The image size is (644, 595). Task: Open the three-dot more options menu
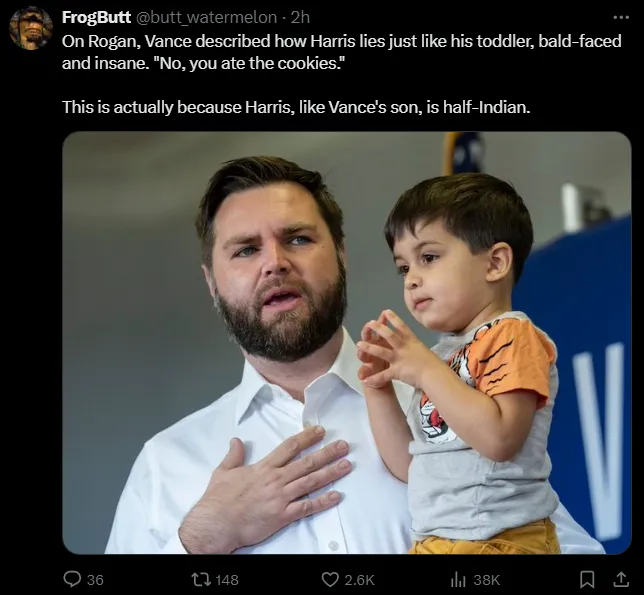[621, 17]
